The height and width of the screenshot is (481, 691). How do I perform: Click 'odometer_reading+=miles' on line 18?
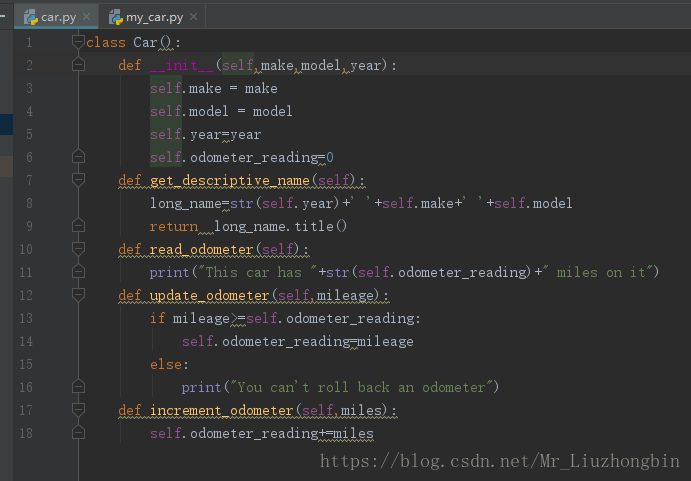coord(282,433)
